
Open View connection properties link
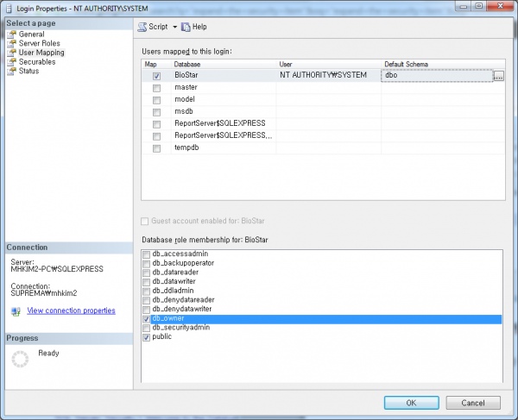pos(71,310)
